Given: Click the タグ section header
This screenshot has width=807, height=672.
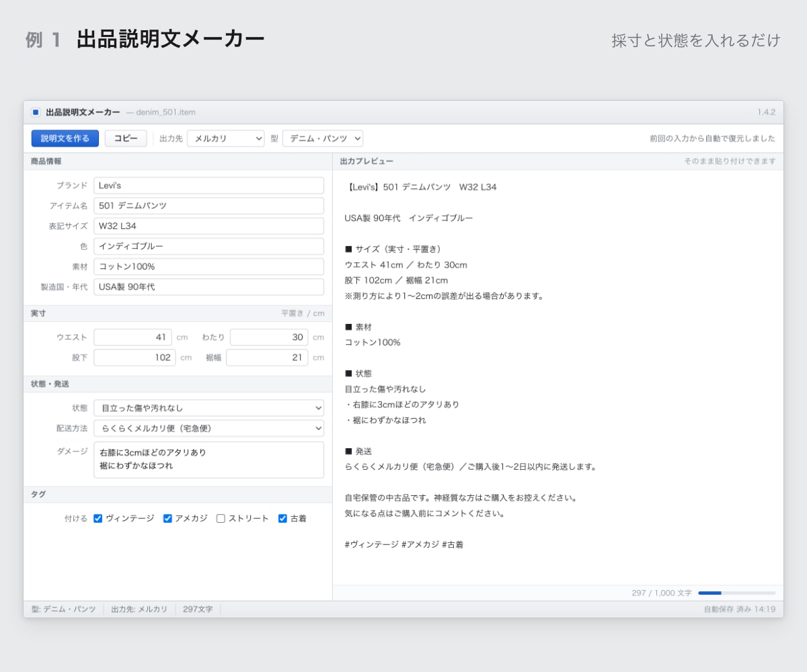Looking at the screenshot, I should [178, 494].
